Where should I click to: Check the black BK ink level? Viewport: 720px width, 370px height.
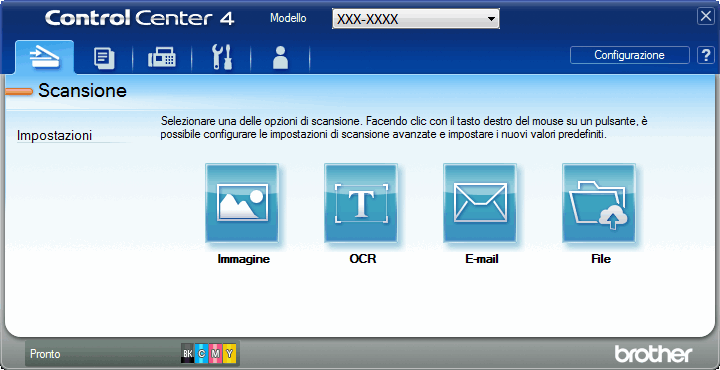187,354
